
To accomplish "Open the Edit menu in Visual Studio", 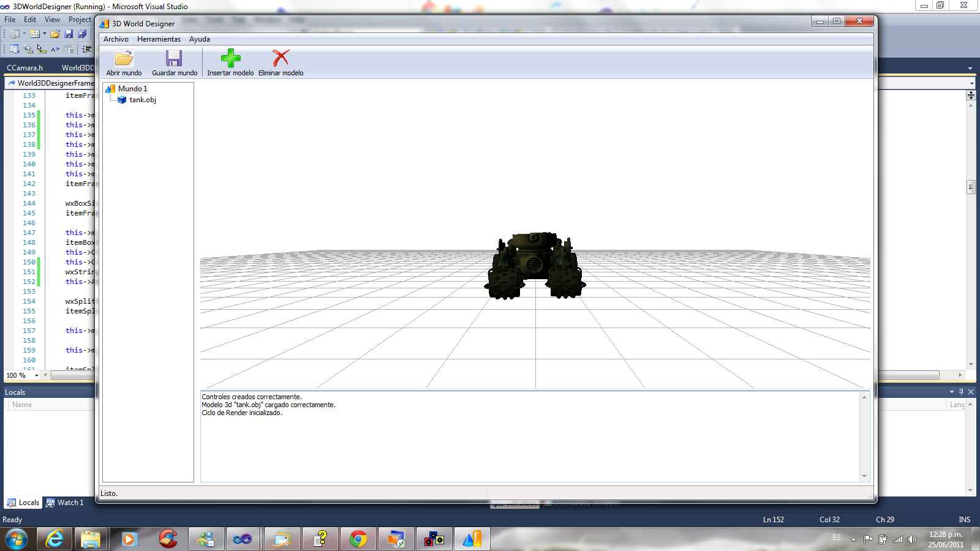I will point(30,20).
